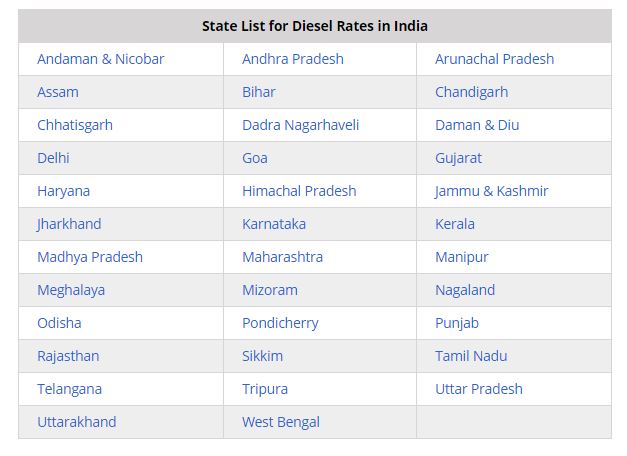Viewport: 627px width, 456px height.
Task: Open the Gujarat link
Action: [458, 158]
